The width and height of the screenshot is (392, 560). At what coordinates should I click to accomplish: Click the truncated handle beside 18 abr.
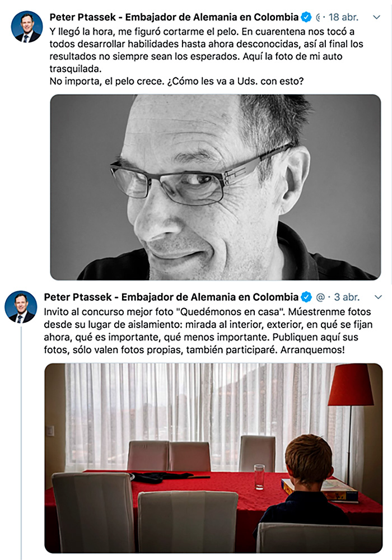pyautogui.click(x=318, y=17)
